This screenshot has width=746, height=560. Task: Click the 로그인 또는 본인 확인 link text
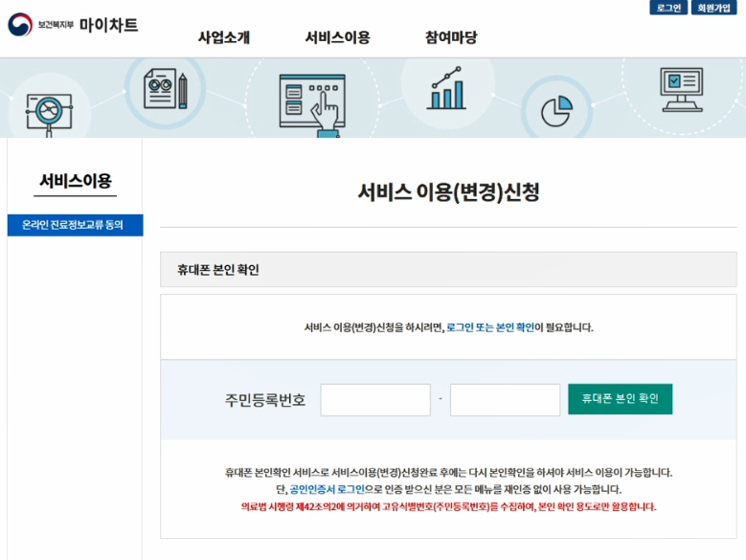490,327
